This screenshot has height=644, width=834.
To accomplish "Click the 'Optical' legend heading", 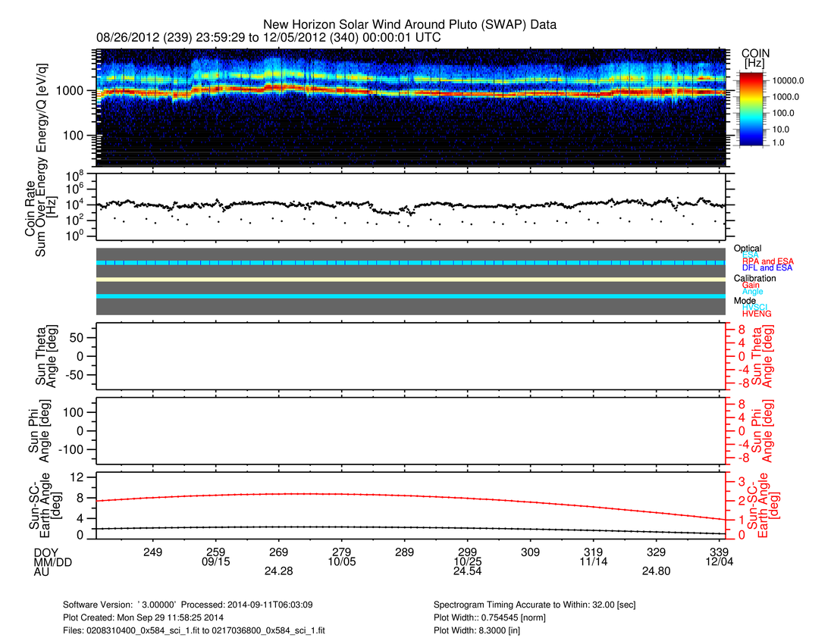I will (x=748, y=249).
